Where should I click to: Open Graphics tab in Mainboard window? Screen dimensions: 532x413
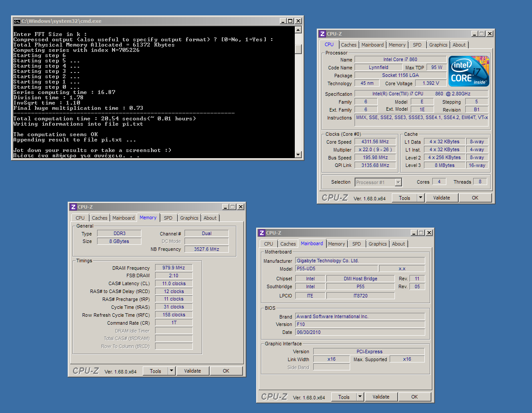(x=378, y=244)
